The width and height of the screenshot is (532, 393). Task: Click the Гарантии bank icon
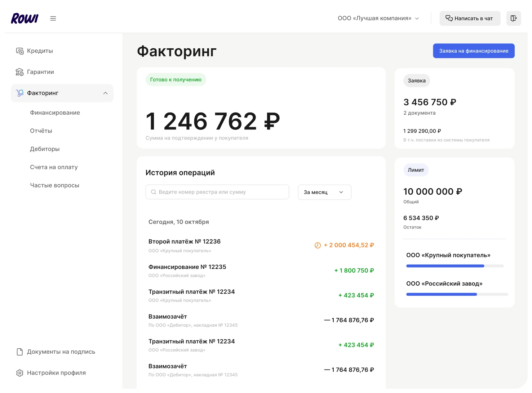pos(19,72)
